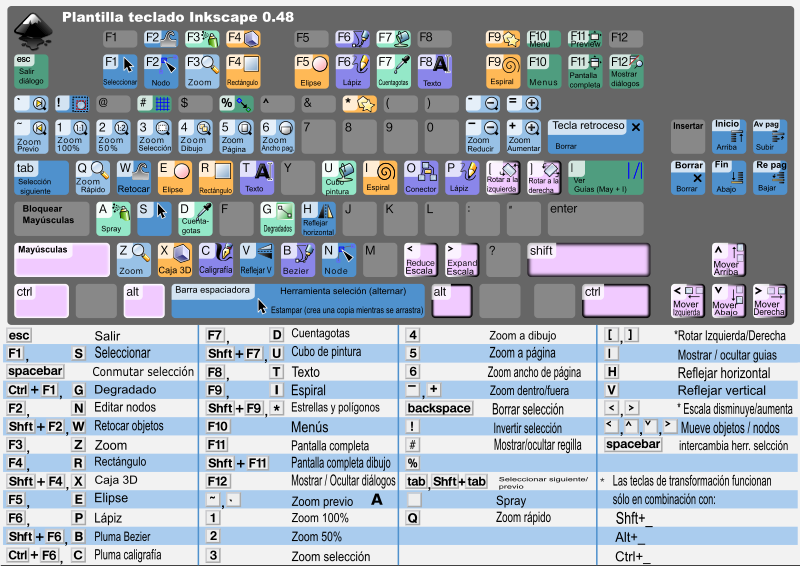Click the O Conector tool key
This screenshot has height=566, width=800.
[421, 176]
